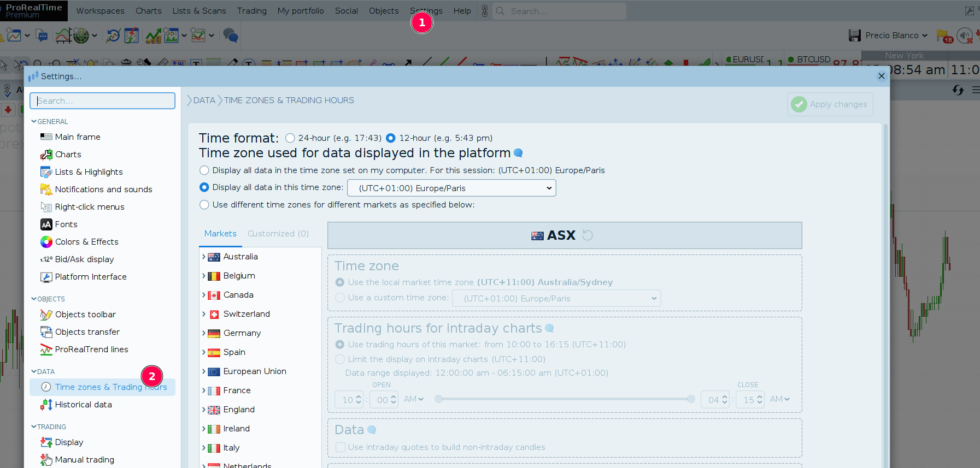Collapse the OBJECTS settings group
The width and height of the screenshot is (980, 468).
(34, 299)
